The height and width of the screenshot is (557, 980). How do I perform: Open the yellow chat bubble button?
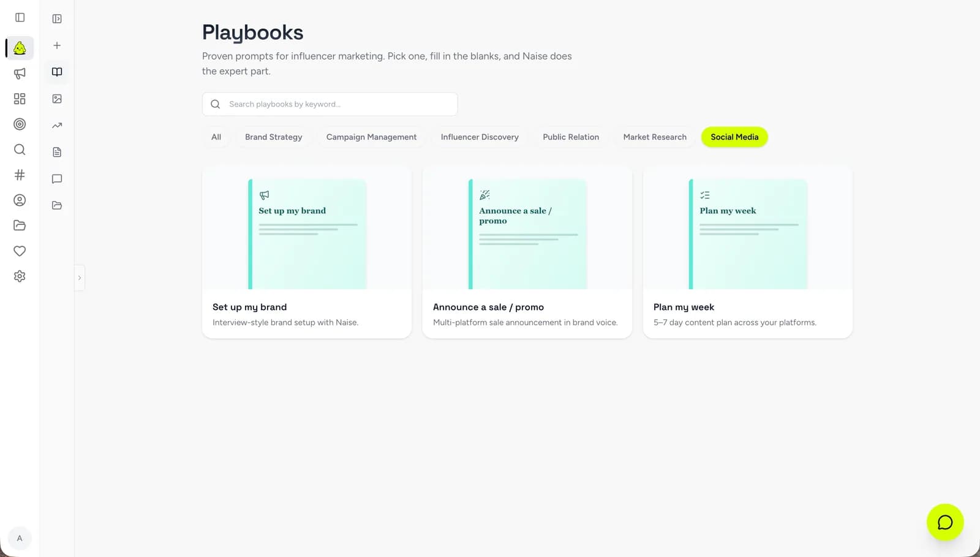click(x=945, y=522)
